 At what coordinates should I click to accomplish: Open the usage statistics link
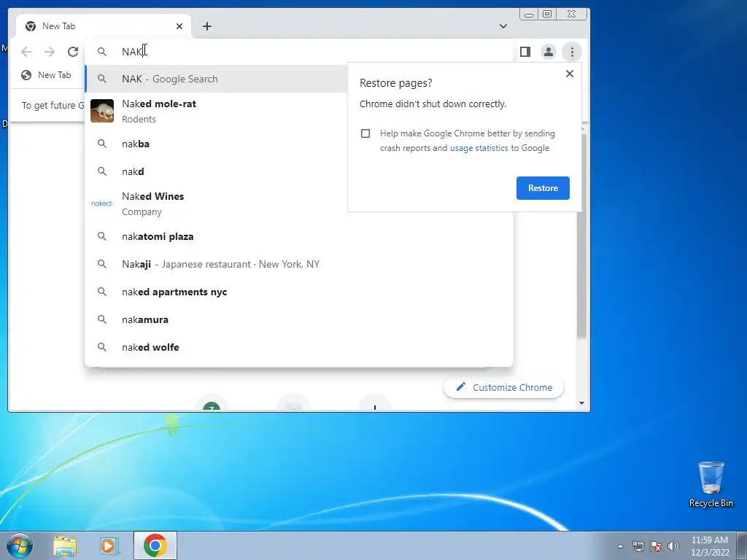[479, 148]
